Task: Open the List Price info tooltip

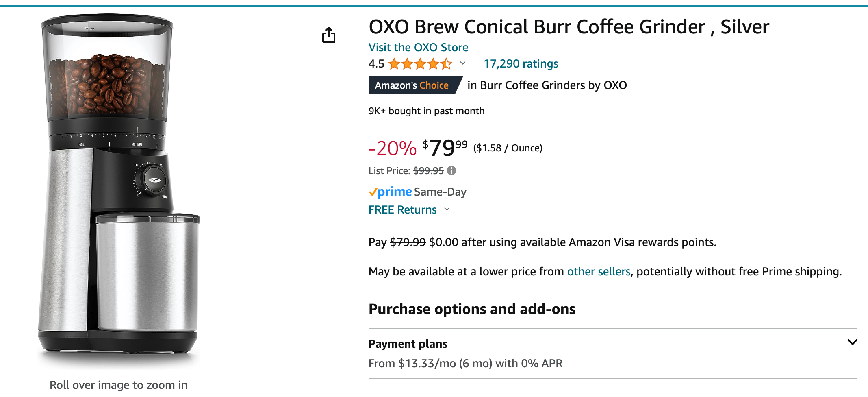Action: click(451, 170)
